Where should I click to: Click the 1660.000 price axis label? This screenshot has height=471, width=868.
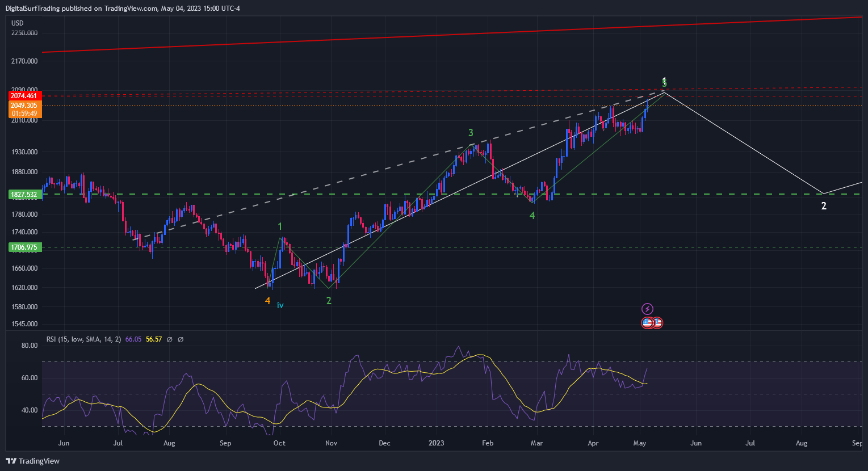(24, 268)
